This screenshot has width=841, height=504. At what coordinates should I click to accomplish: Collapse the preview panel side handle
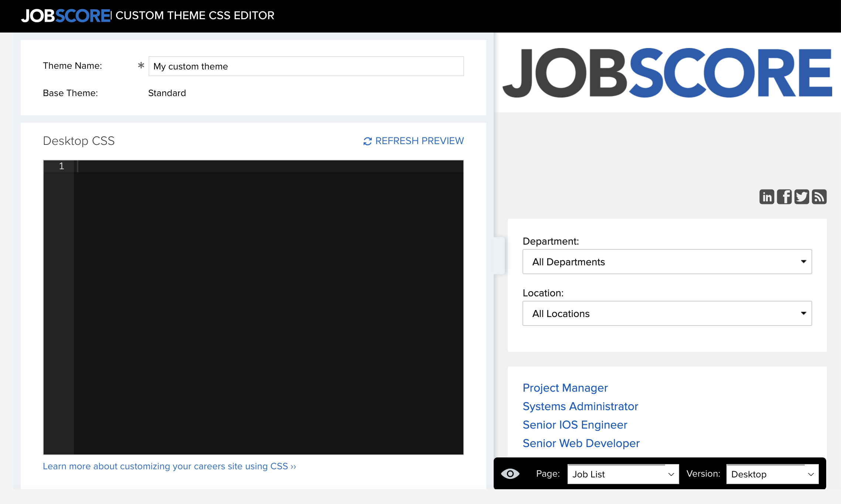499,256
